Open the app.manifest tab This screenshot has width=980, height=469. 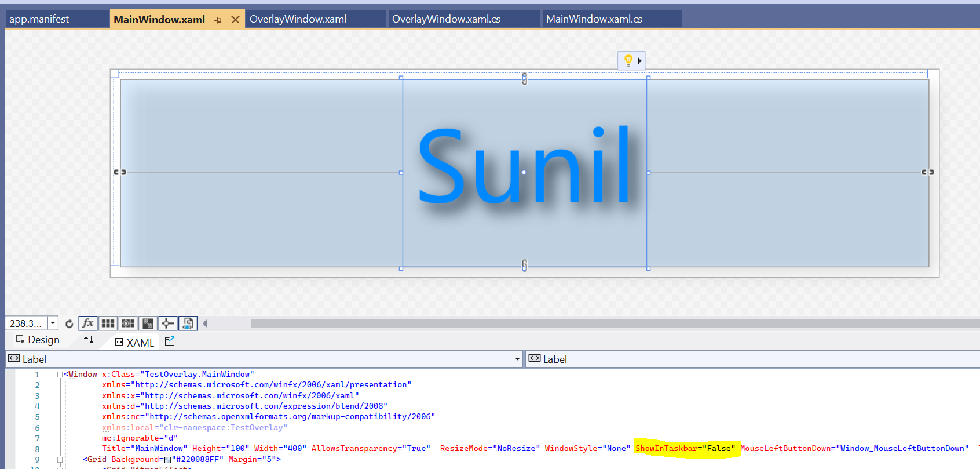[57, 19]
